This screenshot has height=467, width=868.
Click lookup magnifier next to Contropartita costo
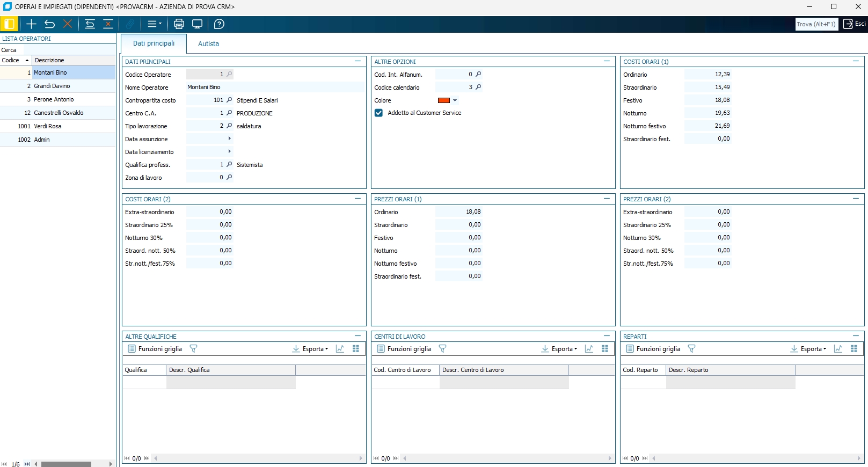(x=229, y=100)
